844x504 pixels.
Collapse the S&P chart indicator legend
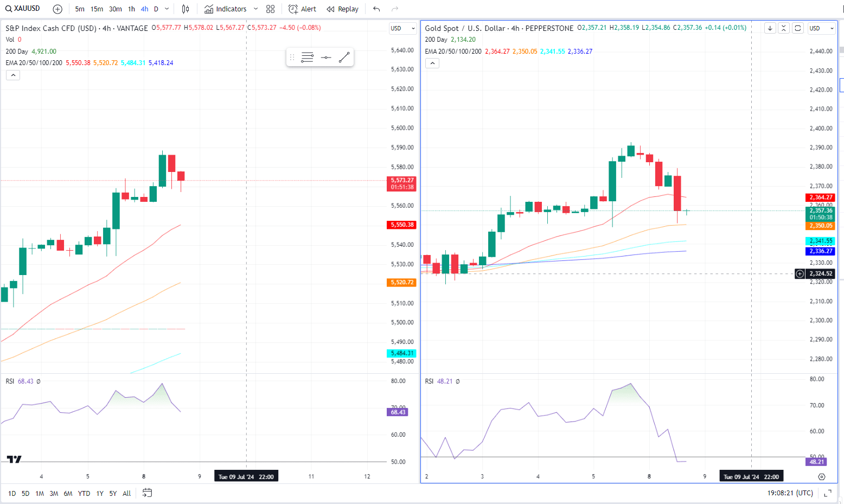pos(13,75)
